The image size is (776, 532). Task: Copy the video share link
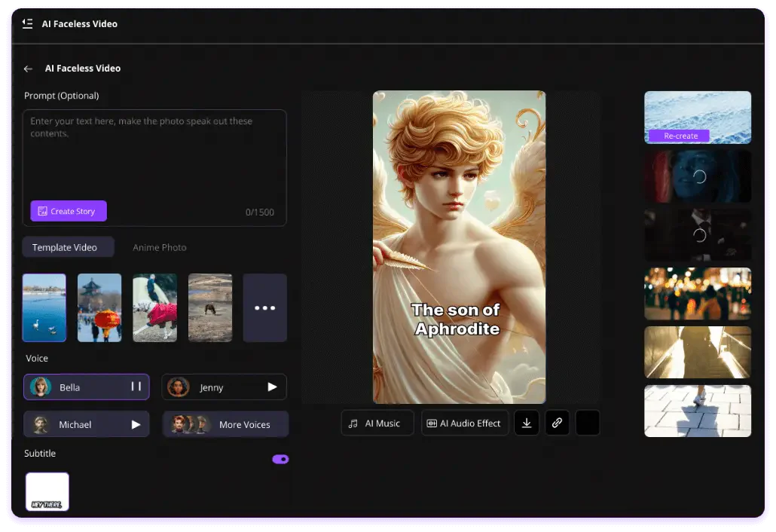pos(557,423)
